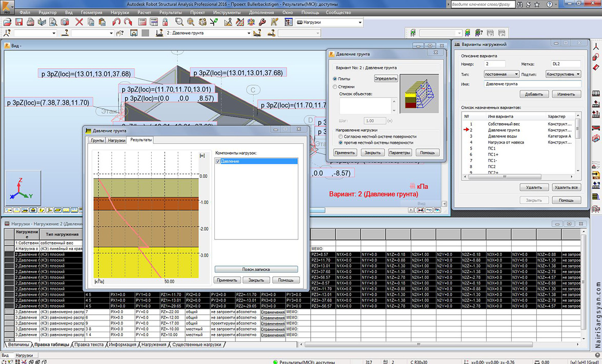Click the satellite dish communication icon
This screenshot has height=364, width=602.
[528, 5]
